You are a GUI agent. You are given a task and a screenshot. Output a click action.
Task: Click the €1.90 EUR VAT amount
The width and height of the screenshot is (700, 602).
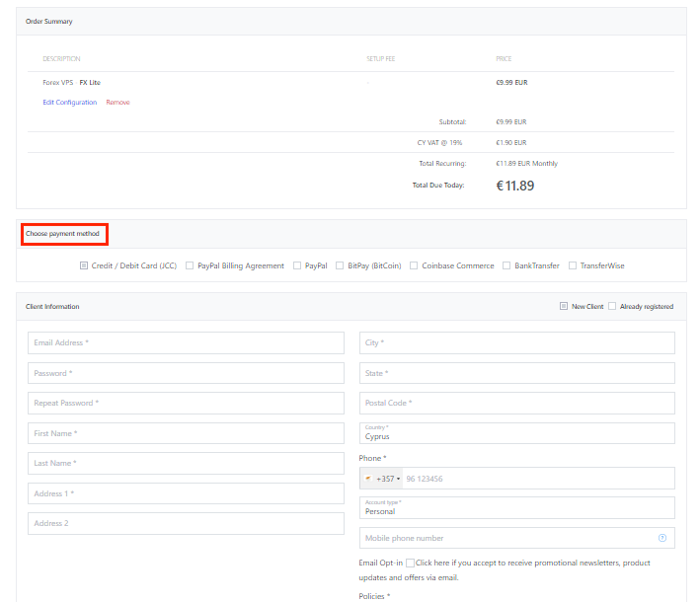click(511, 143)
